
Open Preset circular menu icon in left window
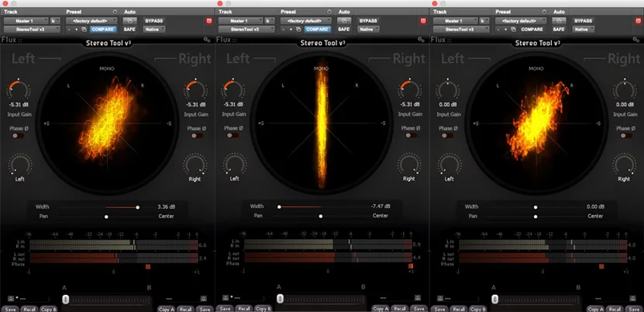point(115,12)
